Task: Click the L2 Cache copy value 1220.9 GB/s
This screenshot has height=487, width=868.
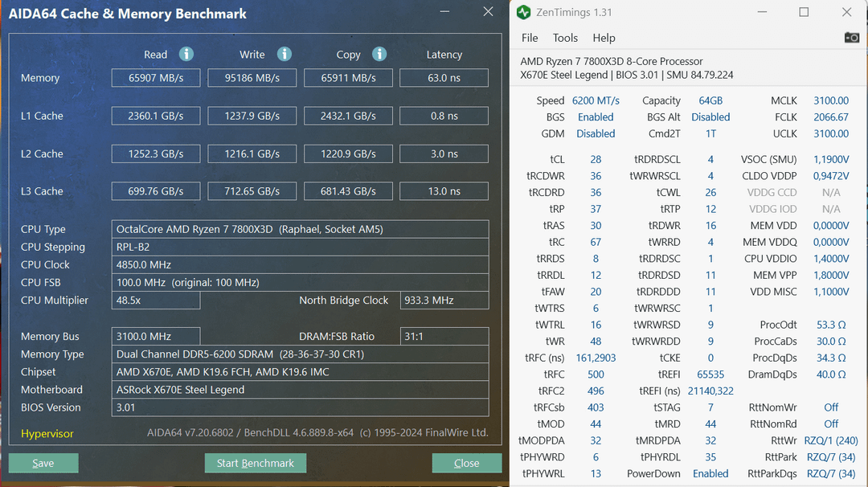Action: [x=348, y=153]
